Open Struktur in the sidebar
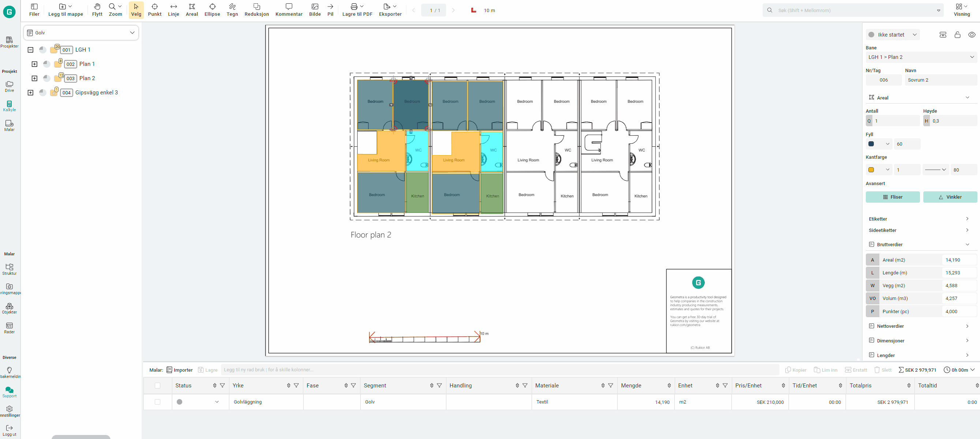The height and width of the screenshot is (439, 980). tap(10, 269)
